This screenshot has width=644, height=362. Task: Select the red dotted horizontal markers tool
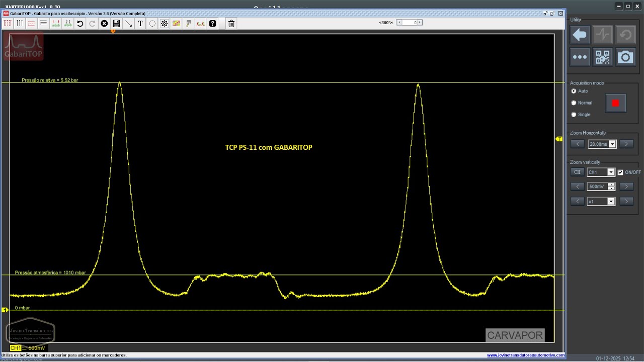click(x=32, y=23)
